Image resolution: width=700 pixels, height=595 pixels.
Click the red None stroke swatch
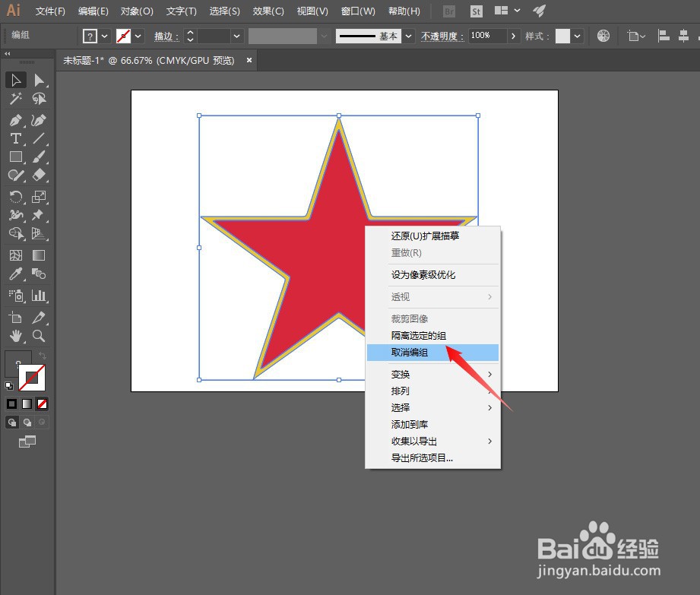coord(42,404)
